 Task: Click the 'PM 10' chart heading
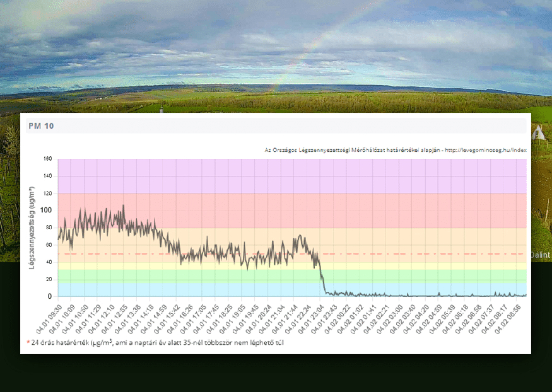(41, 126)
